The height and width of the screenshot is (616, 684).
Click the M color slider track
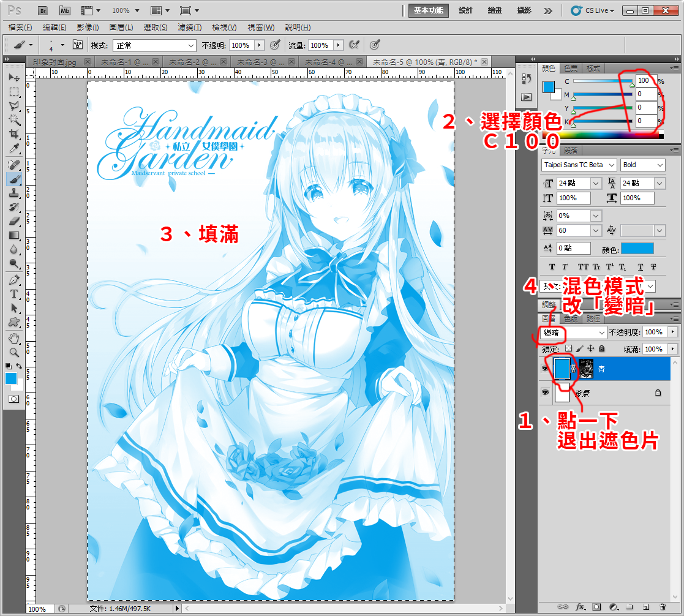coord(603,94)
